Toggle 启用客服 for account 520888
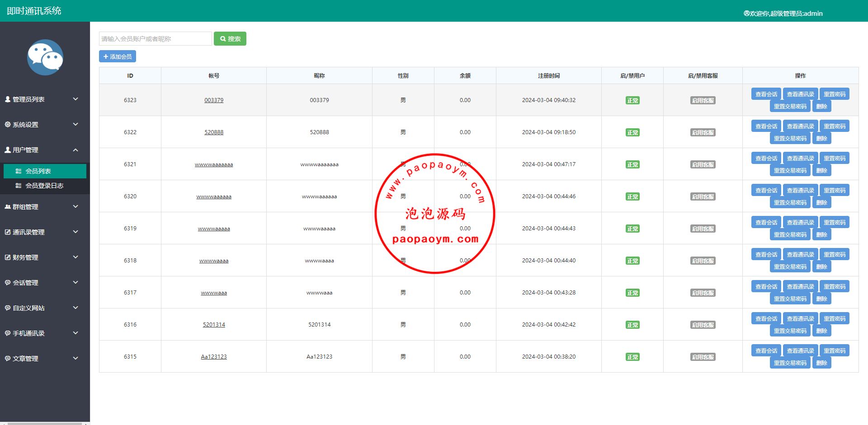 click(703, 133)
